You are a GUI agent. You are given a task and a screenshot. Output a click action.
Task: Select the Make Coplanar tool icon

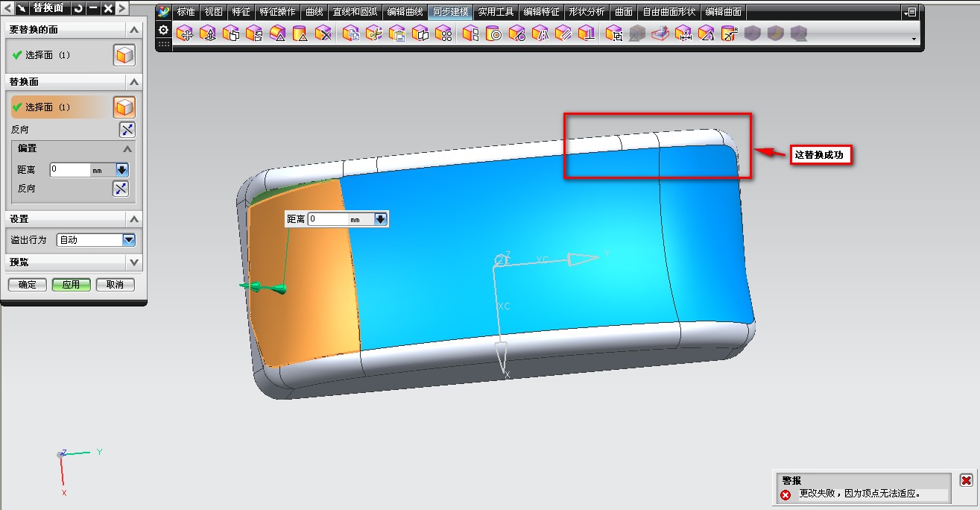[470, 33]
